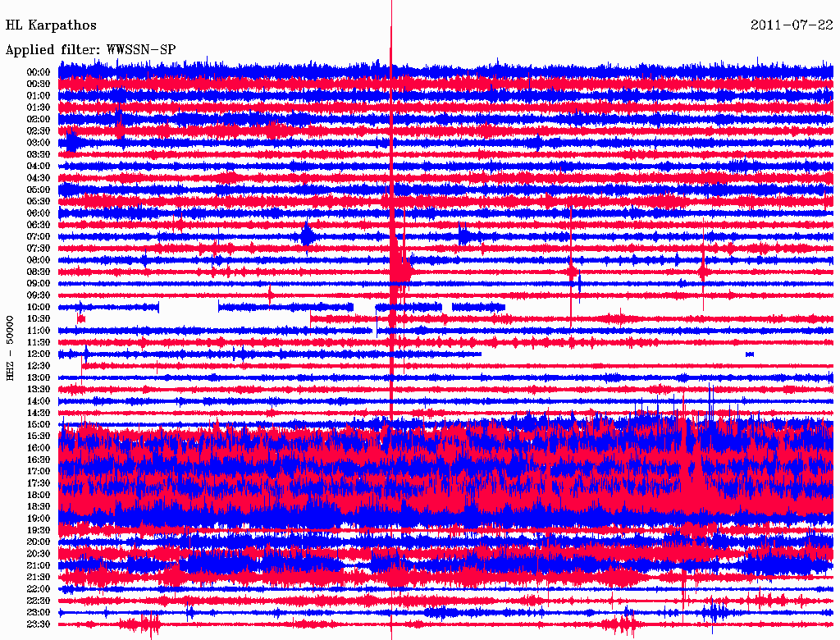840x640 pixels.
Task: Click the HHZ - 50000 vertical axis label
Action: point(10,347)
